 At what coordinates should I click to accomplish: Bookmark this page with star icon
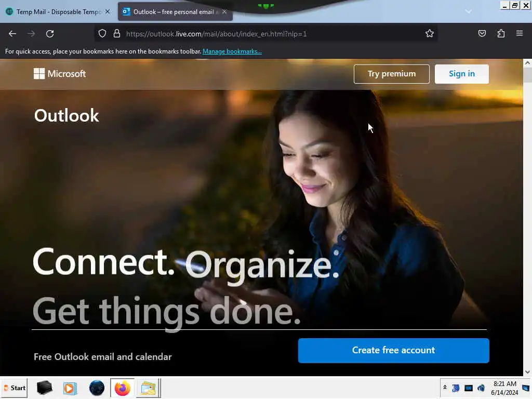(x=430, y=34)
